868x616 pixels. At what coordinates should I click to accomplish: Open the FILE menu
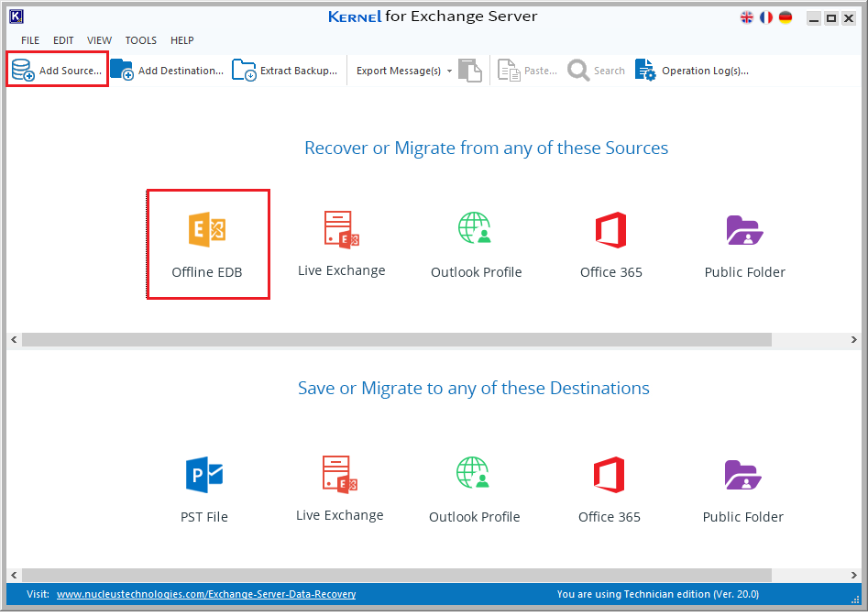tap(30, 40)
